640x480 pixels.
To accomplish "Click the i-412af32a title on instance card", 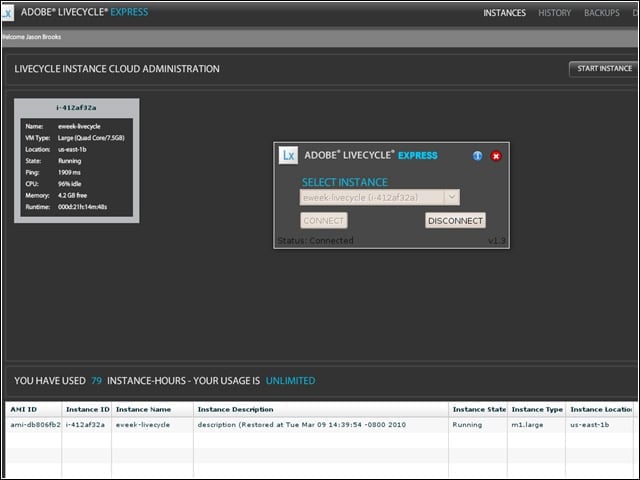I will click(x=76, y=108).
